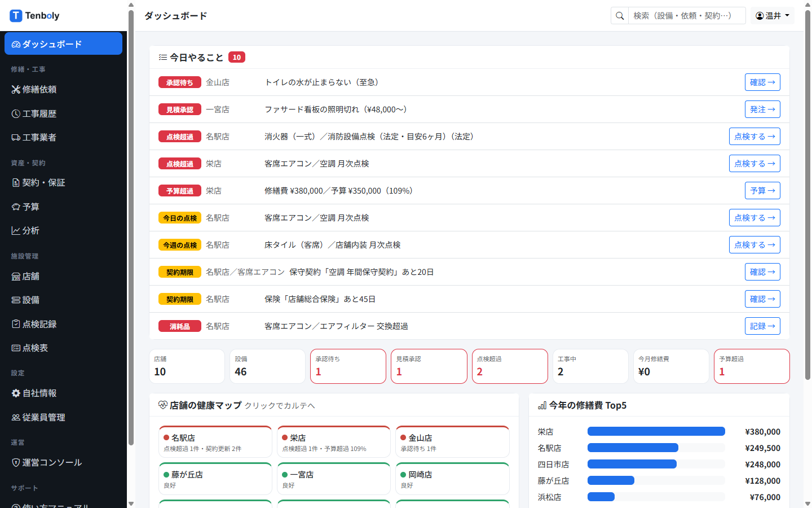Open the 温井 user dropdown
This screenshot has width=812, height=508.
click(772, 16)
